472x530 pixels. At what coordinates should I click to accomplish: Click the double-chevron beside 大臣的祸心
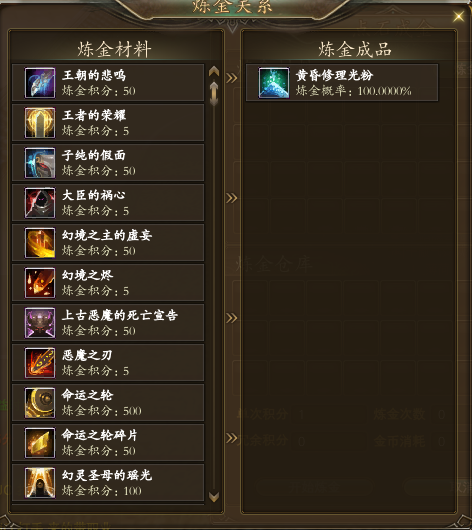[232, 198]
